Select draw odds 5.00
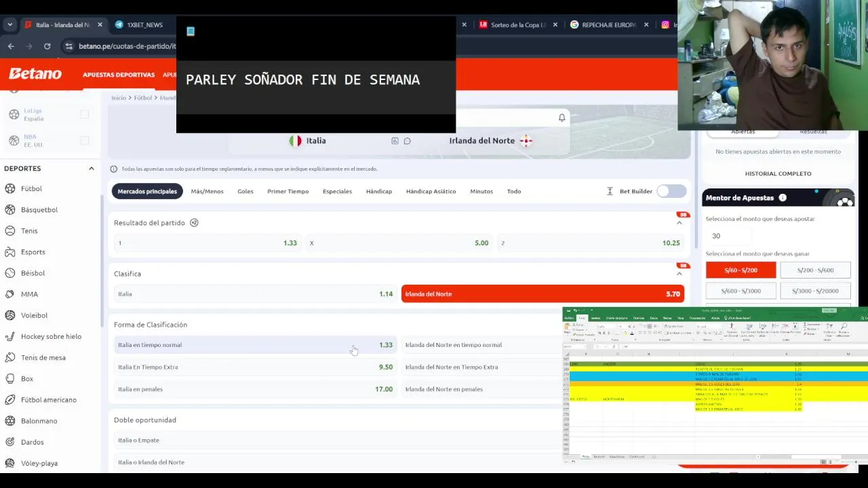Viewport: 868px width, 488px height. click(x=399, y=243)
